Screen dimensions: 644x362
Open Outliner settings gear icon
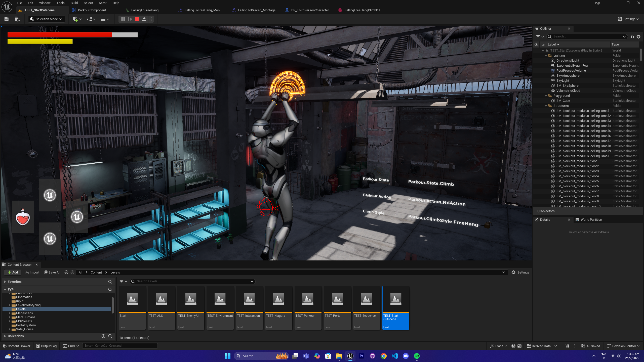[x=638, y=37]
